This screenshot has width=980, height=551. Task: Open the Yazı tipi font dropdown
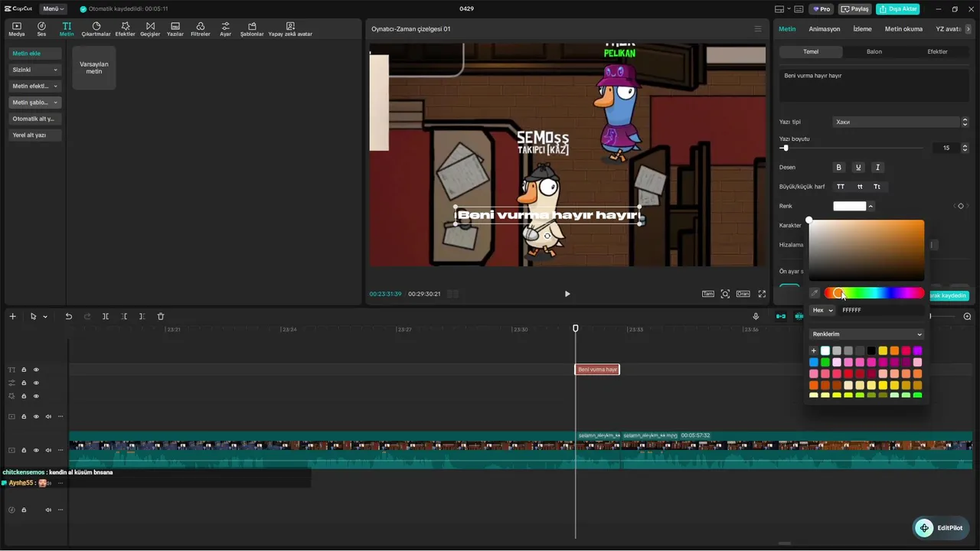pos(900,122)
